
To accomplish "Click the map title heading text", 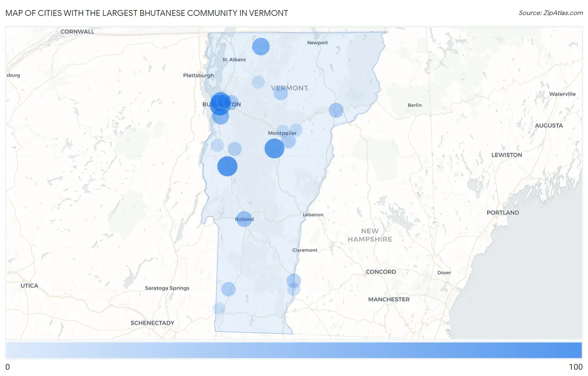I will pyautogui.click(x=147, y=13).
